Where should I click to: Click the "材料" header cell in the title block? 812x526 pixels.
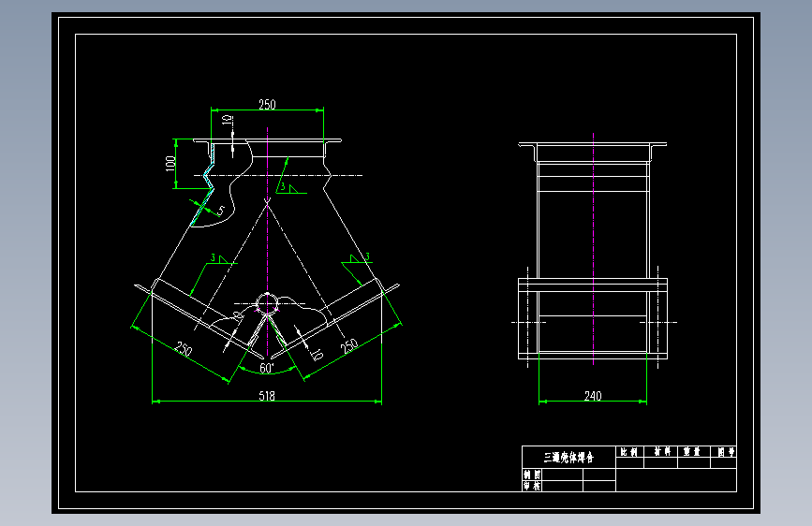point(661,452)
